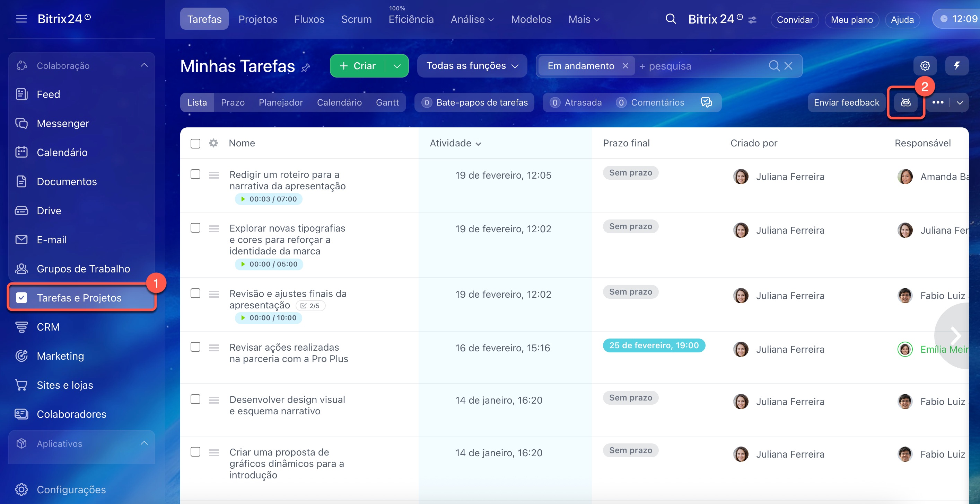The width and height of the screenshot is (980, 504).
Task: Open the Criar button dropdown arrow
Action: [397, 66]
